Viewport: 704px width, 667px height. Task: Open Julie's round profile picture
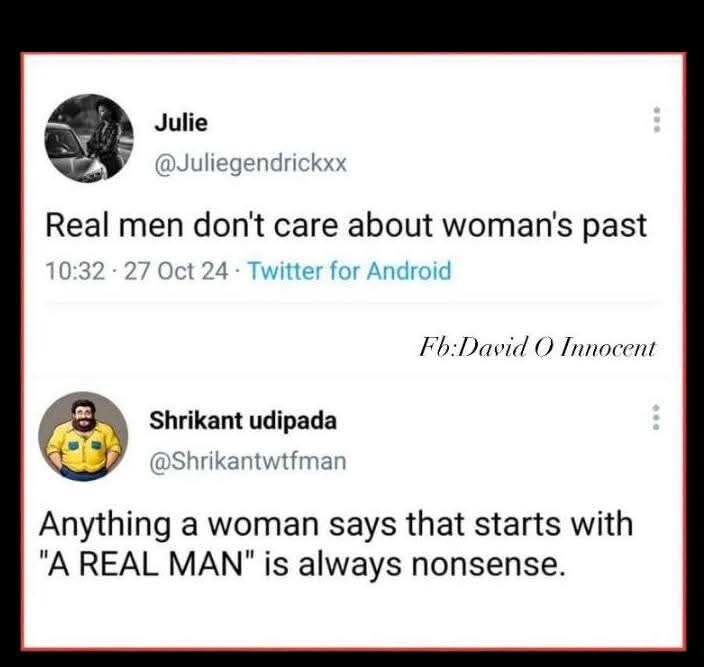click(x=89, y=138)
